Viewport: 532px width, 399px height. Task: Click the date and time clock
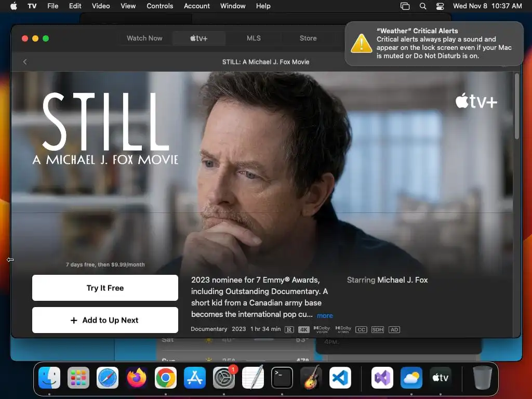pos(487,6)
